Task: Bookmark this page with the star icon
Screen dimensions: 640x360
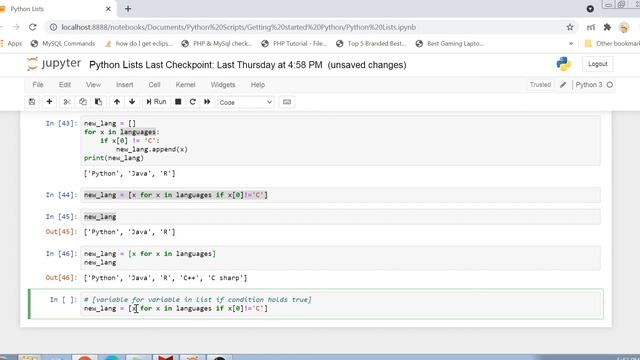Action: click(x=570, y=27)
